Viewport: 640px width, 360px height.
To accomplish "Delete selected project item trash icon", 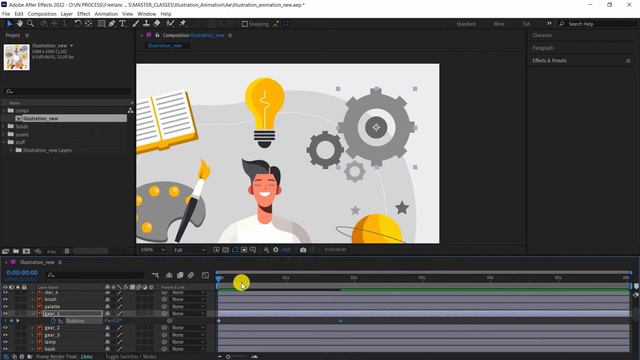I will pos(67,251).
